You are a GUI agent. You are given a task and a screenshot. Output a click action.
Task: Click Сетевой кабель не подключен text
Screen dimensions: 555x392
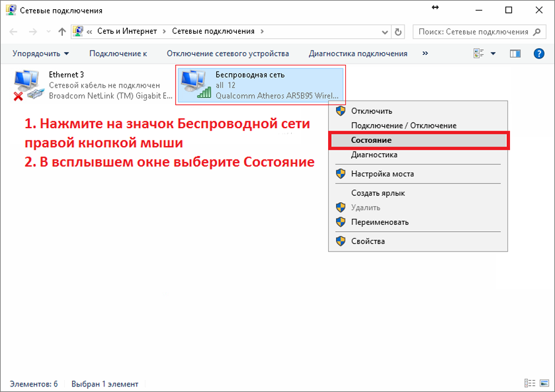[104, 85]
